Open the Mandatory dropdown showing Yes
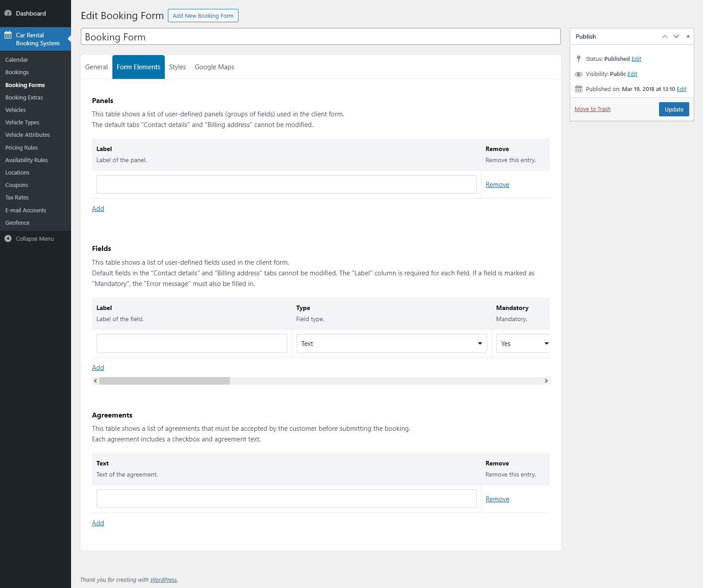 (524, 344)
